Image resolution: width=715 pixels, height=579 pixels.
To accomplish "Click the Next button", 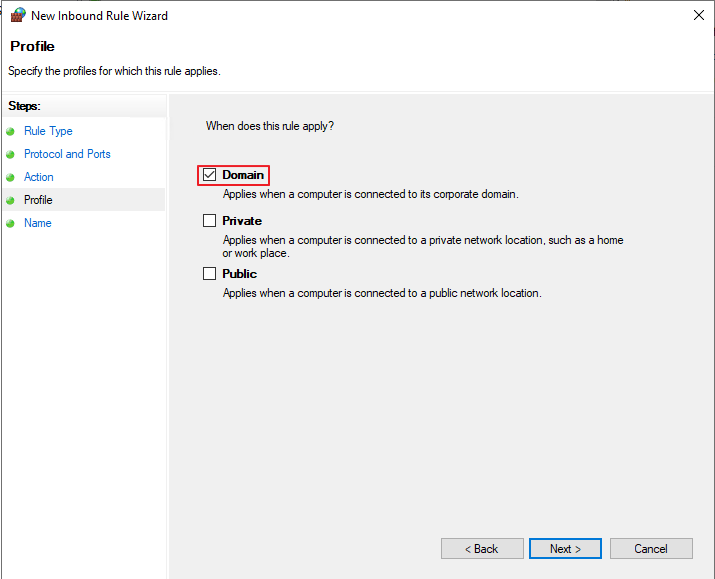I will (x=565, y=548).
